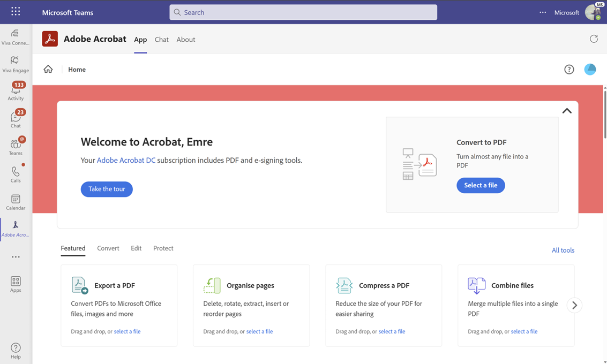Open Acrobat help question mark icon
Screen dimensions: 607x364
(569, 69)
